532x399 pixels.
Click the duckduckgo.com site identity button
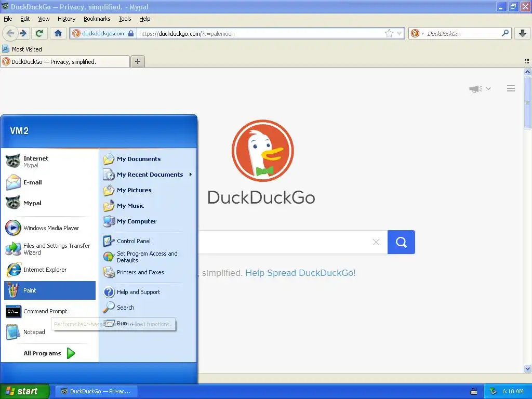103,33
